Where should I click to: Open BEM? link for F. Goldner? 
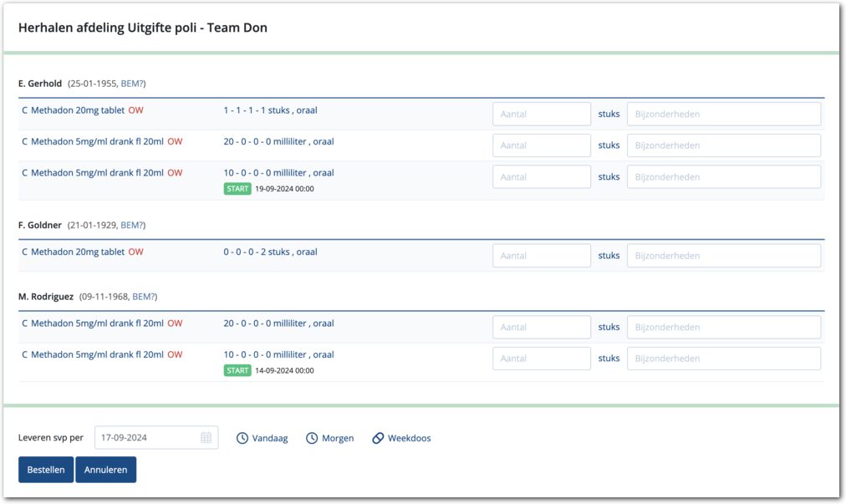point(133,225)
